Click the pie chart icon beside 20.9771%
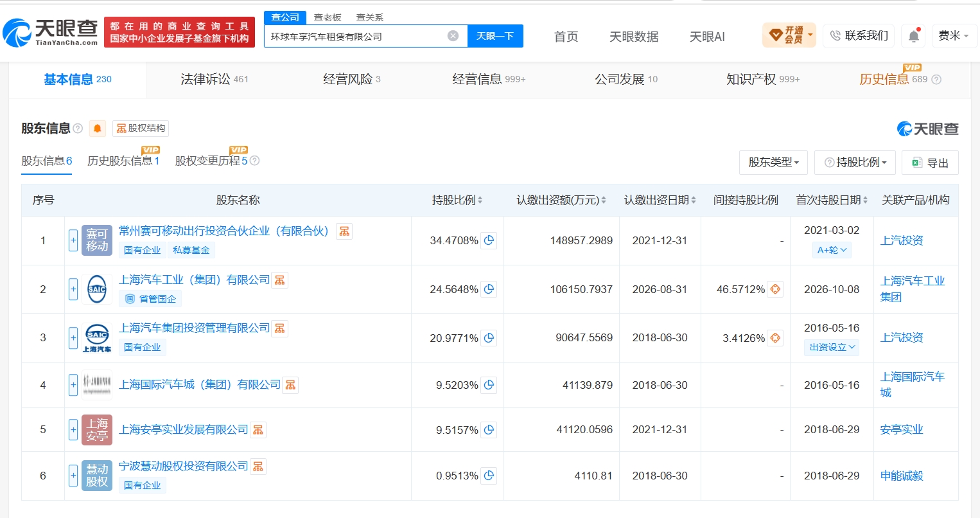This screenshot has width=980, height=518. pyautogui.click(x=489, y=338)
